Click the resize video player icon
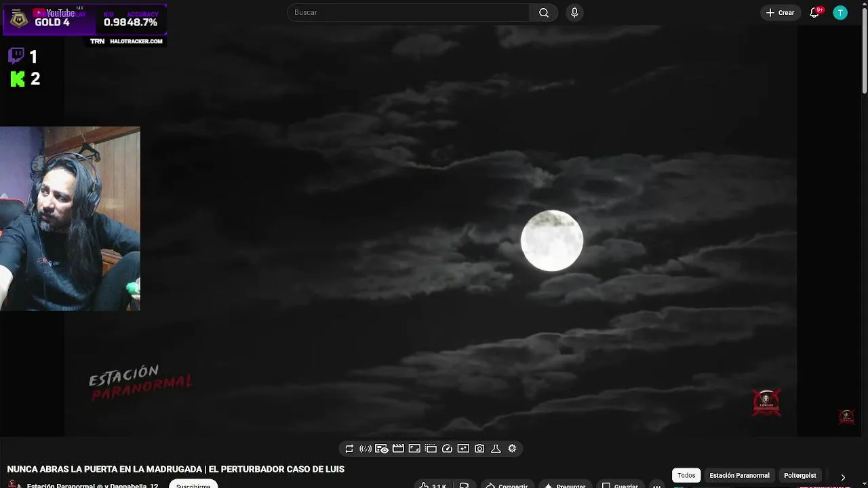 coord(414,449)
